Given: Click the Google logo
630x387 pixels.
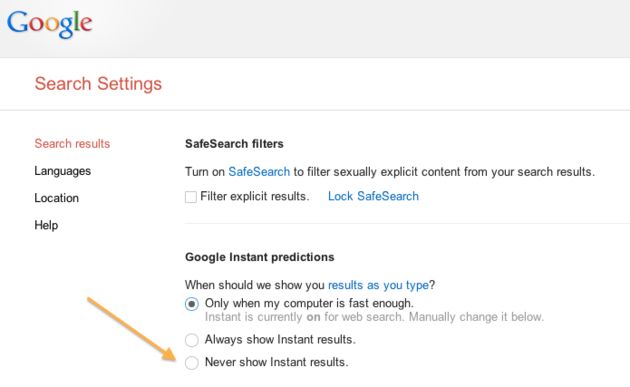Looking at the screenshot, I should 50,24.
